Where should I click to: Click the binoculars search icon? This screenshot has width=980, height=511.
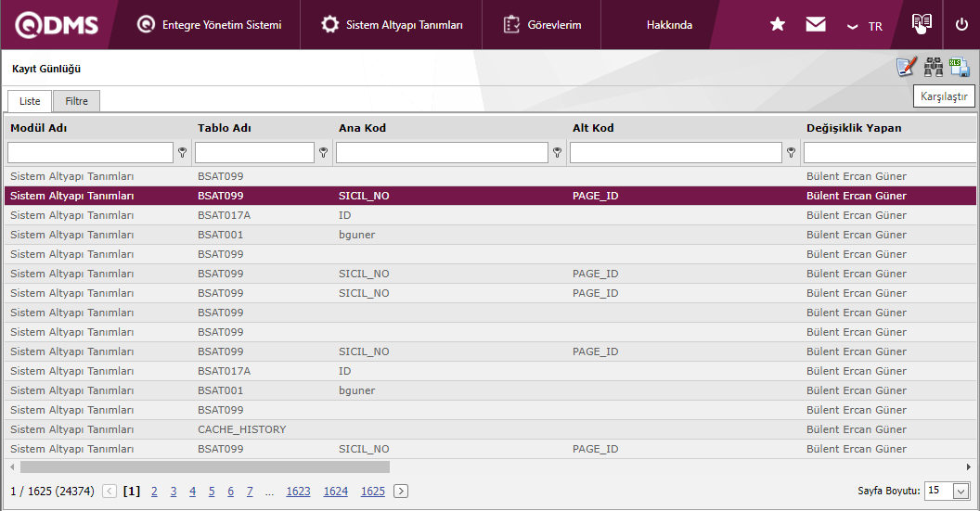point(933,68)
